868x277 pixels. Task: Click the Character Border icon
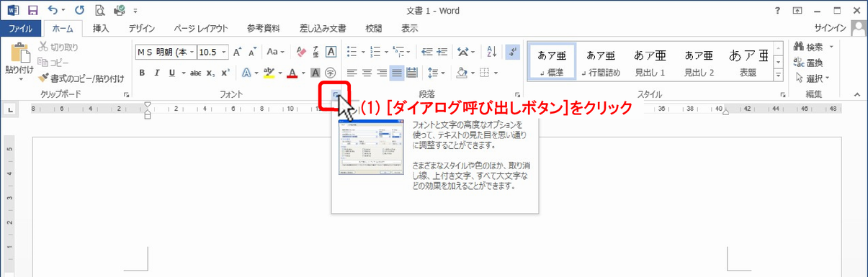click(331, 52)
